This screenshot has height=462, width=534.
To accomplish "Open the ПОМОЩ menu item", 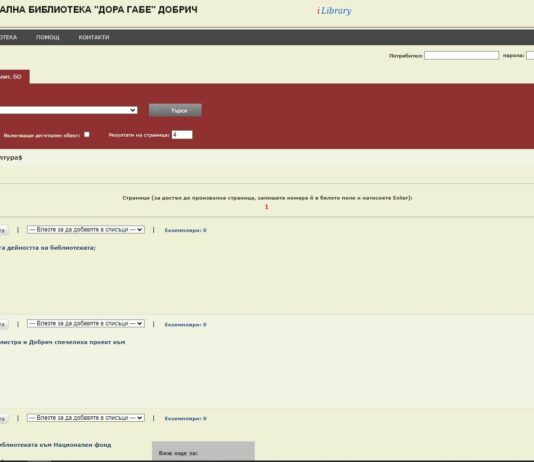I will click(x=48, y=37).
